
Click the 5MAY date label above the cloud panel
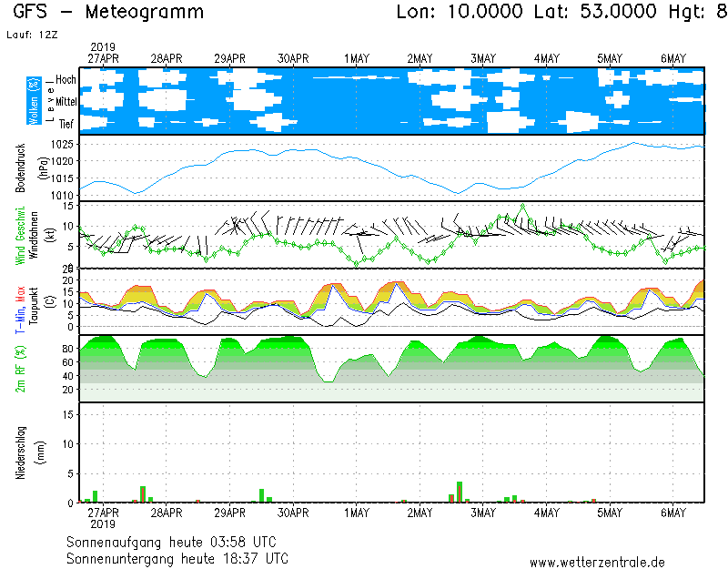point(610,58)
